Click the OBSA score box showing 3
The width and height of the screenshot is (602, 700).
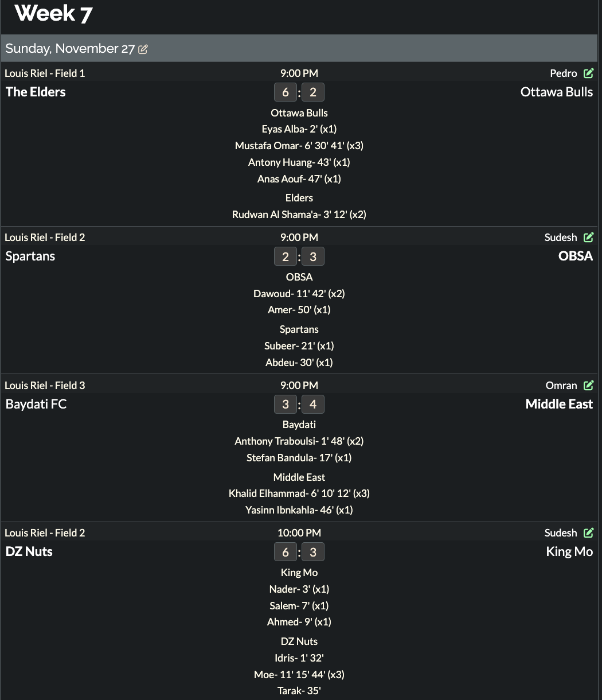point(313,256)
